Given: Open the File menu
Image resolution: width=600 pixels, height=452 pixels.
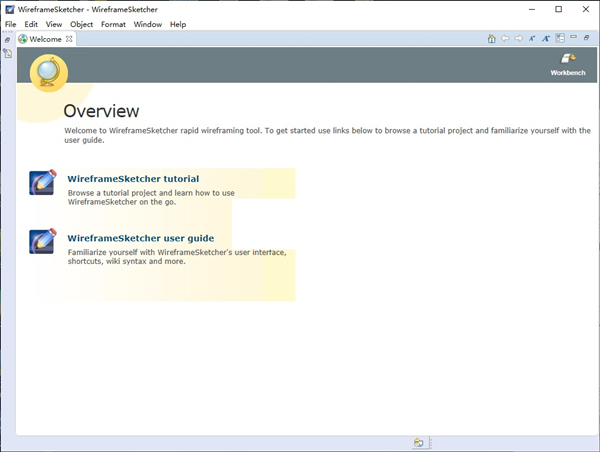Looking at the screenshot, I should 10,24.
